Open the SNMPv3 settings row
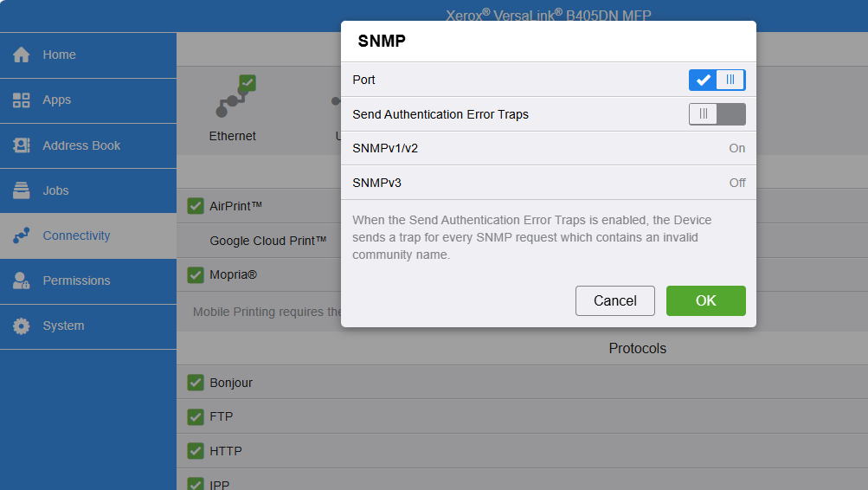The image size is (868, 490). click(x=548, y=183)
